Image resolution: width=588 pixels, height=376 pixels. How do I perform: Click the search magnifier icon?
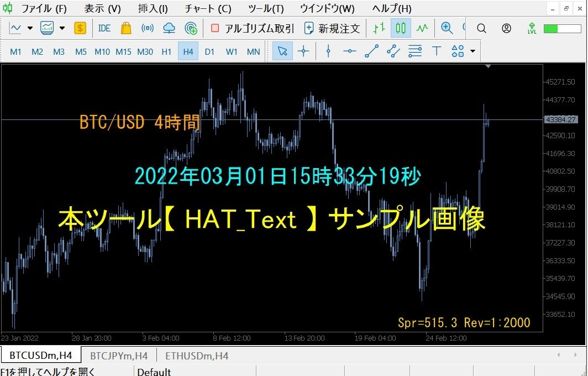[481, 28]
